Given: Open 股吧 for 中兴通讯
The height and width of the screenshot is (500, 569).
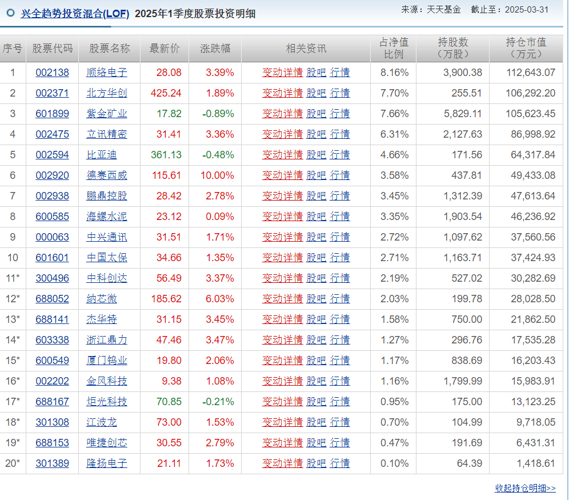Looking at the screenshot, I should tap(316, 237).
